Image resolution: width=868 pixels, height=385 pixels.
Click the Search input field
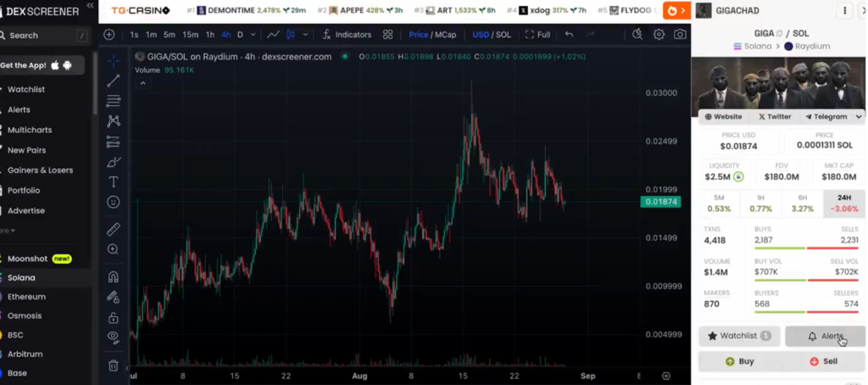(42, 36)
